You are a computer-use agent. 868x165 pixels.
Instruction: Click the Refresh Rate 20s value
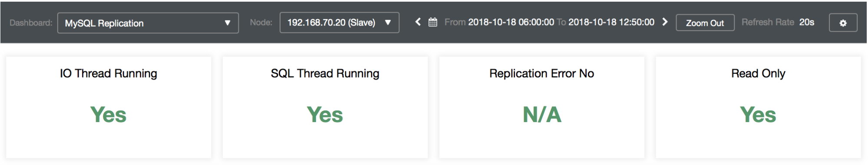(x=807, y=22)
